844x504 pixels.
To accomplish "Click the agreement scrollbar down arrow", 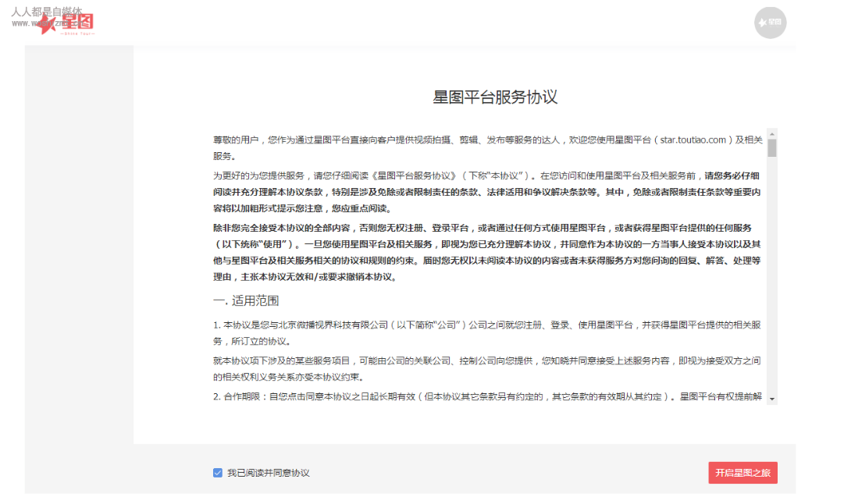I will click(x=772, y=399).
